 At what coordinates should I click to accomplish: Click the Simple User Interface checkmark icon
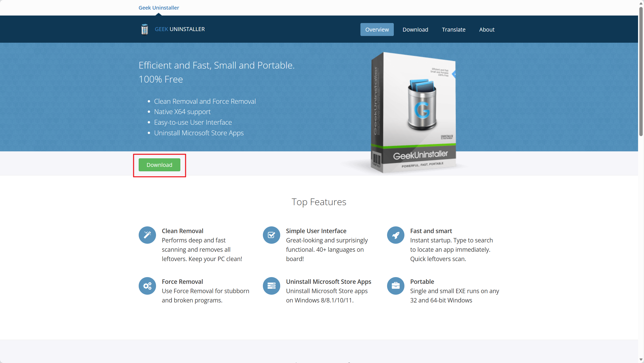[271, 235]
